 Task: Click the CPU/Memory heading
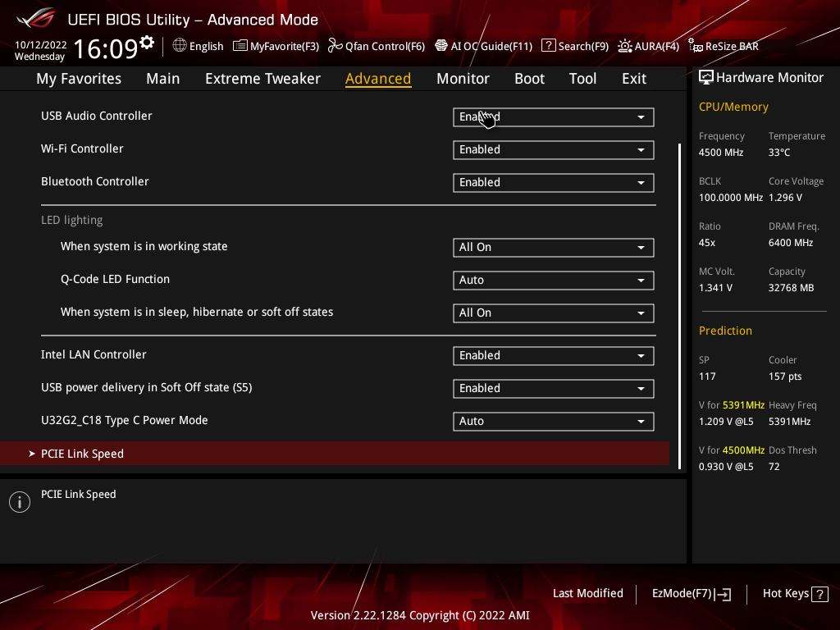click(x=733, y=107)
